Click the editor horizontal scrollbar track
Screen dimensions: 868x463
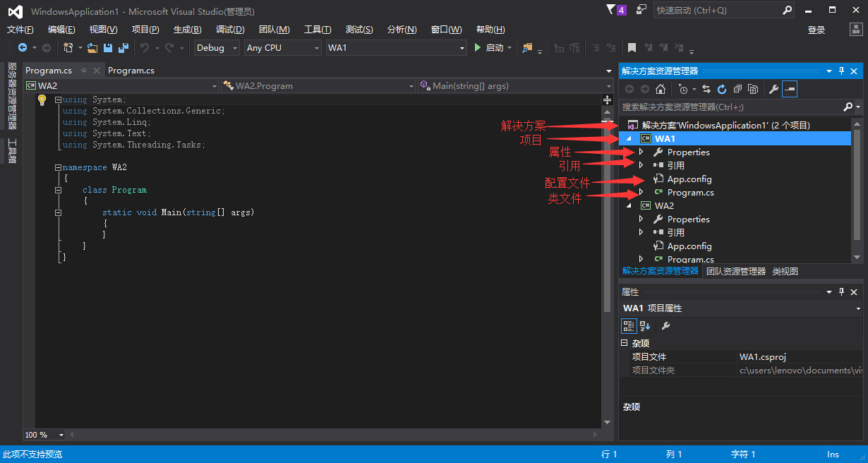click(x=335, y=435)
